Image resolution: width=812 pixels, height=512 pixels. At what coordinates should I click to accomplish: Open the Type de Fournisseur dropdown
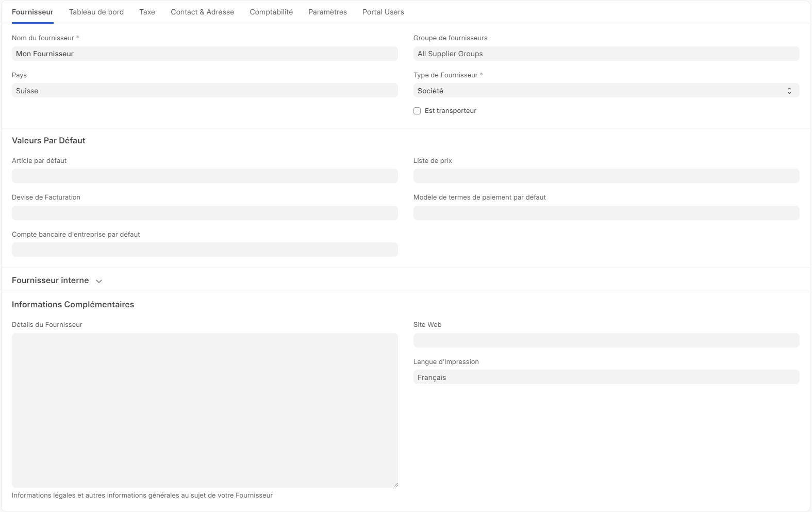coord(606,91)
